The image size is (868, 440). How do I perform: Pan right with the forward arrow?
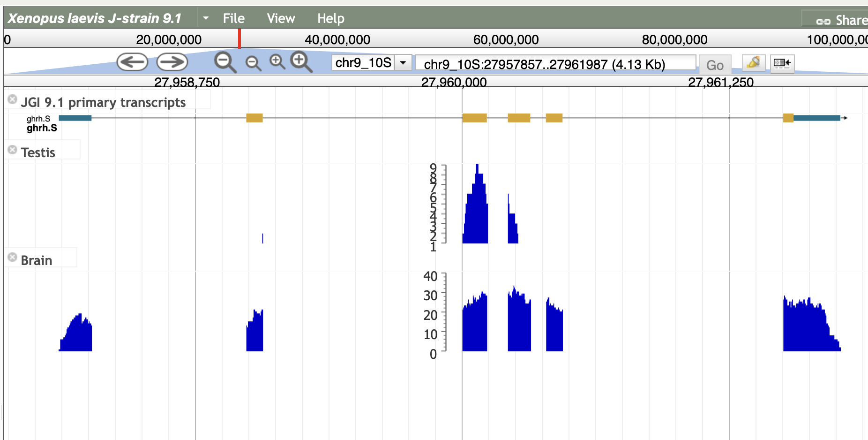pyautogui.click(x=172, y=62)
